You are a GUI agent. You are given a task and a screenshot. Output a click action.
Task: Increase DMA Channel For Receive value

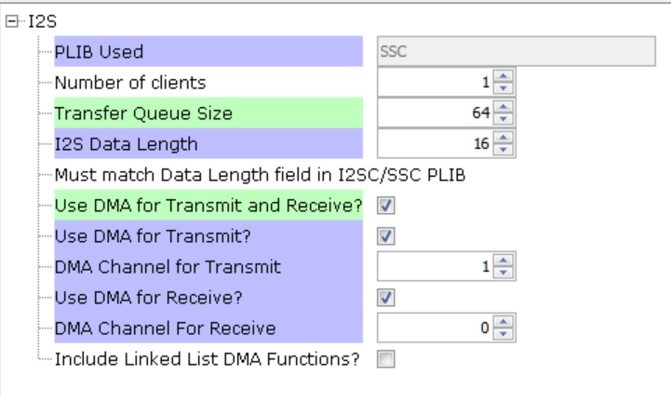(x=503, y=322)
